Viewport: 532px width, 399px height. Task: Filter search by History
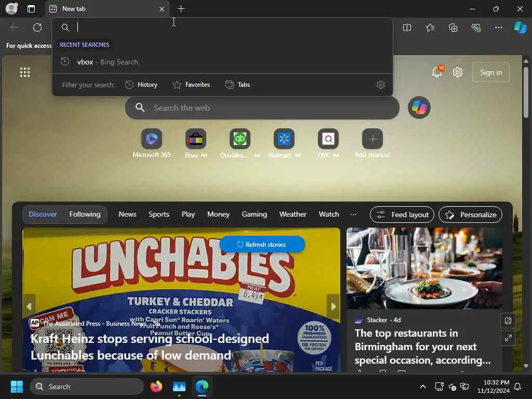point(141,85)
